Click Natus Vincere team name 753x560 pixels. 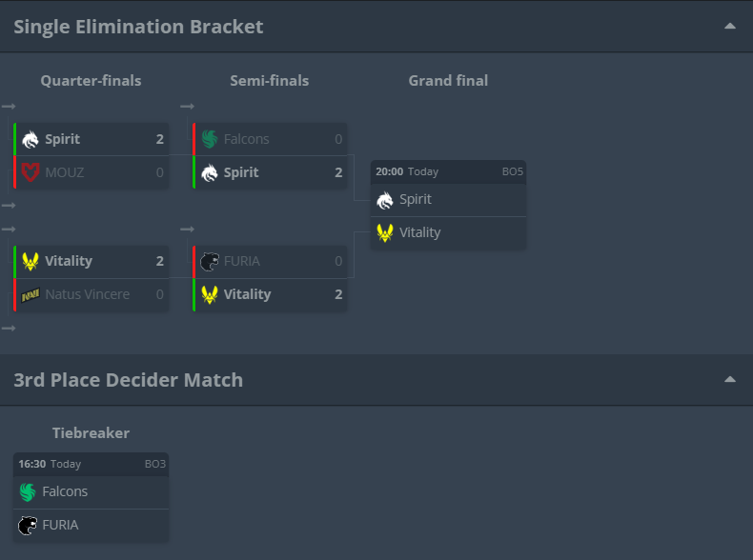87,294
